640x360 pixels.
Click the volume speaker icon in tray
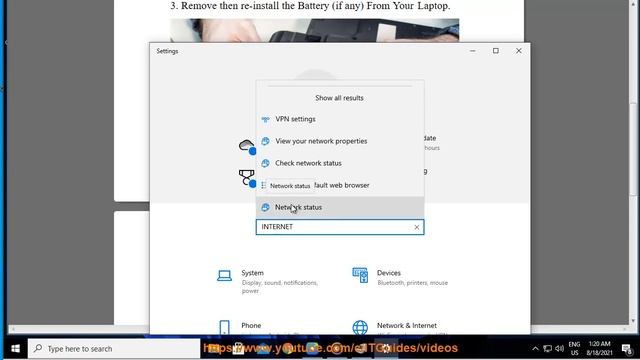(560, 349)
